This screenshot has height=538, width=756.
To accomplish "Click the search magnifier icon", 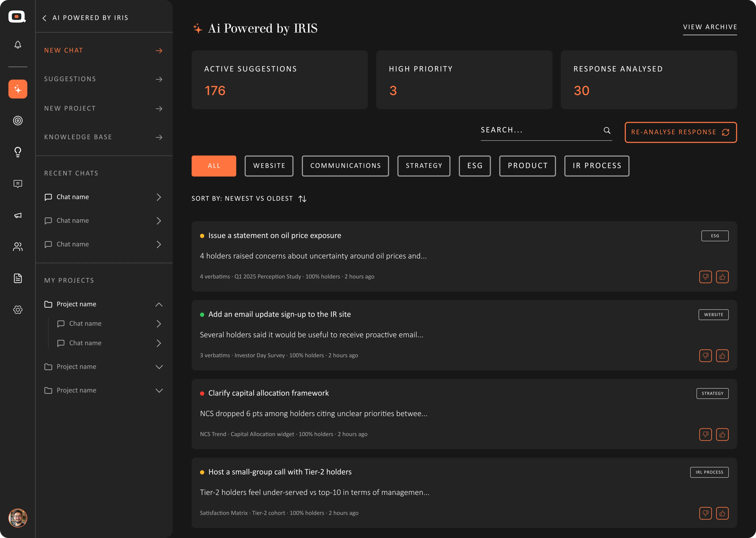I will pos(607,130).
